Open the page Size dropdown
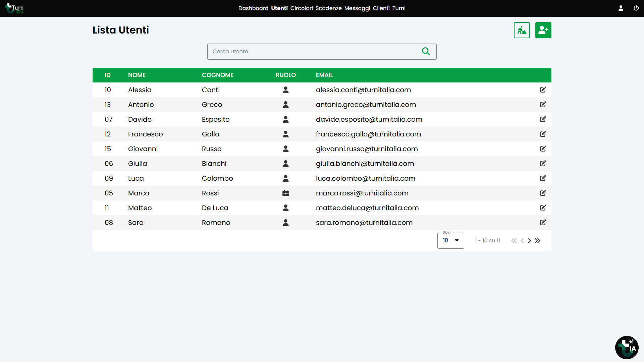 tap(451, 240)
